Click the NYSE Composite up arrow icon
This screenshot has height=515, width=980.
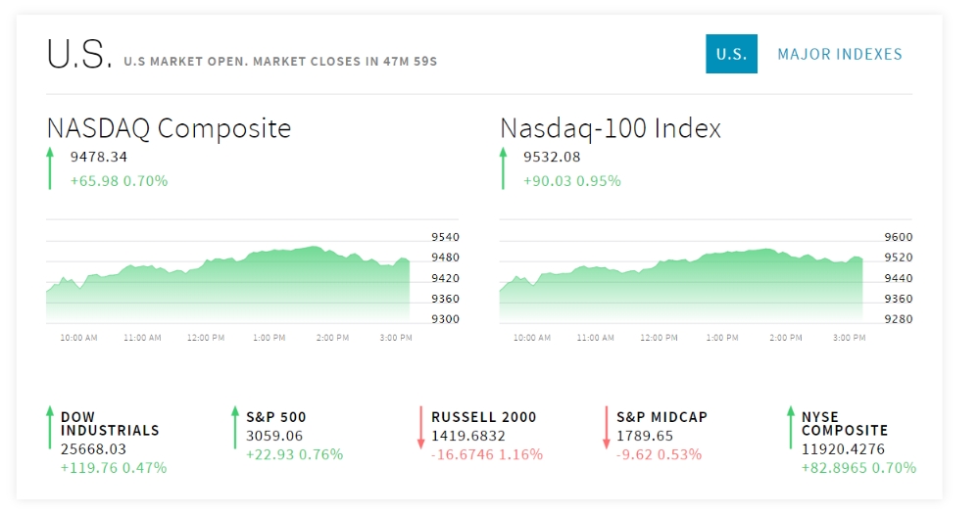pyautogui.click(x=791, y=428)
